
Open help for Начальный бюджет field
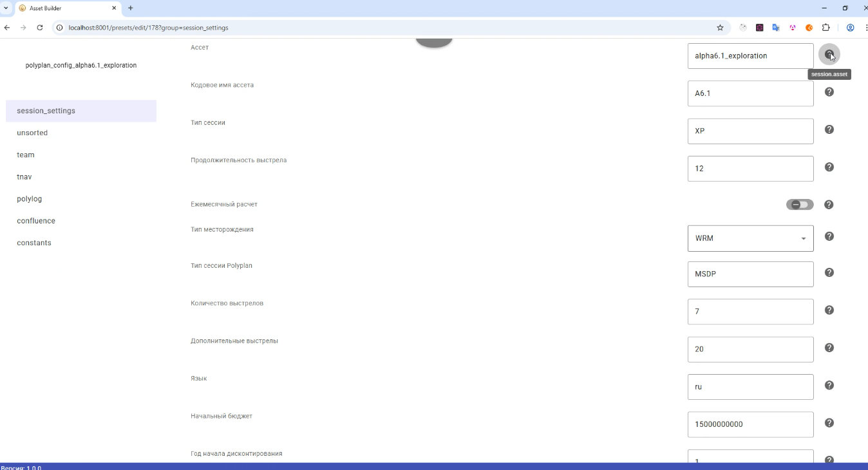[829, 423]
